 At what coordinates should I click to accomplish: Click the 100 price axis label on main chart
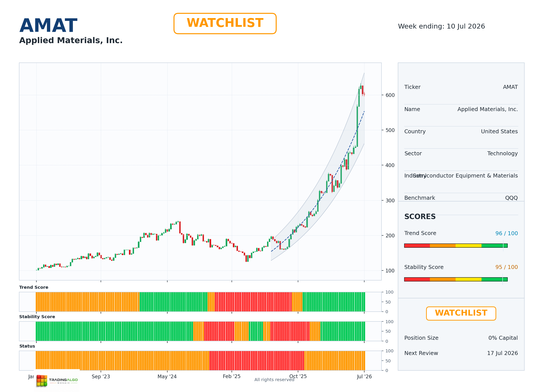390,271
